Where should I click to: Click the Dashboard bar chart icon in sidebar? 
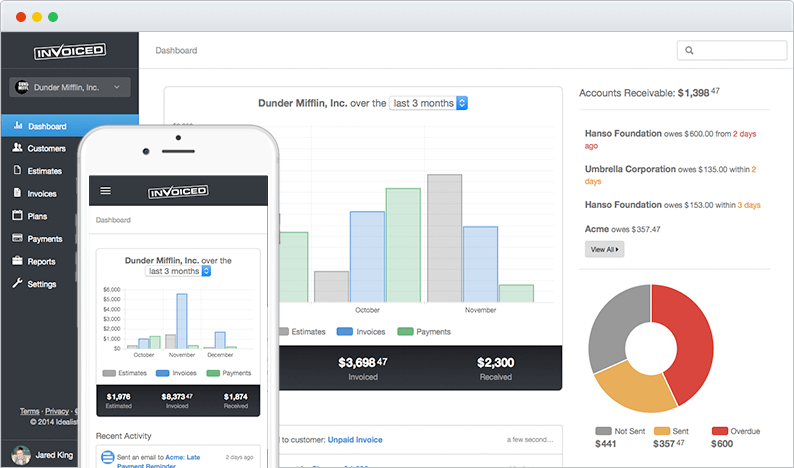click(x=18, y=125)
